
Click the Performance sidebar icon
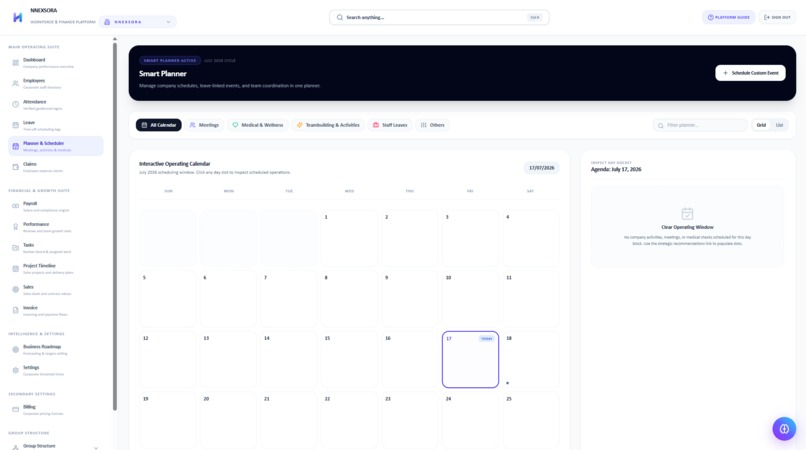point(15,227)
